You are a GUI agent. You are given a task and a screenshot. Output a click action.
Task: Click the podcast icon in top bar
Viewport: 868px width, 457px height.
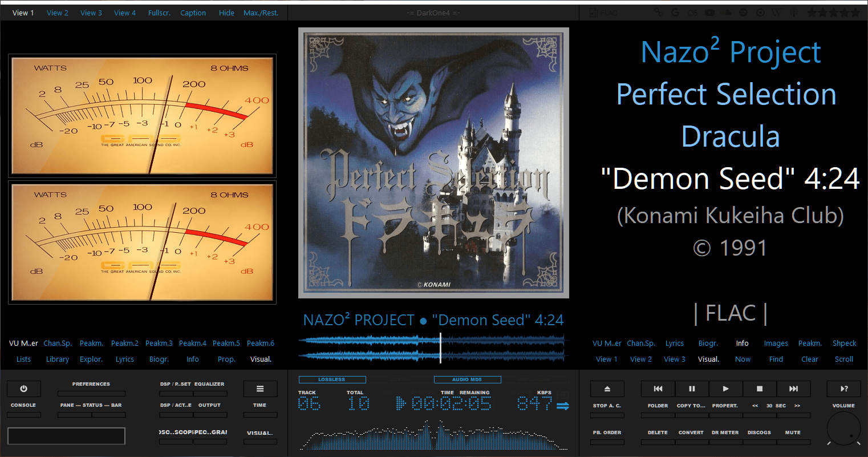coord(793,13)
